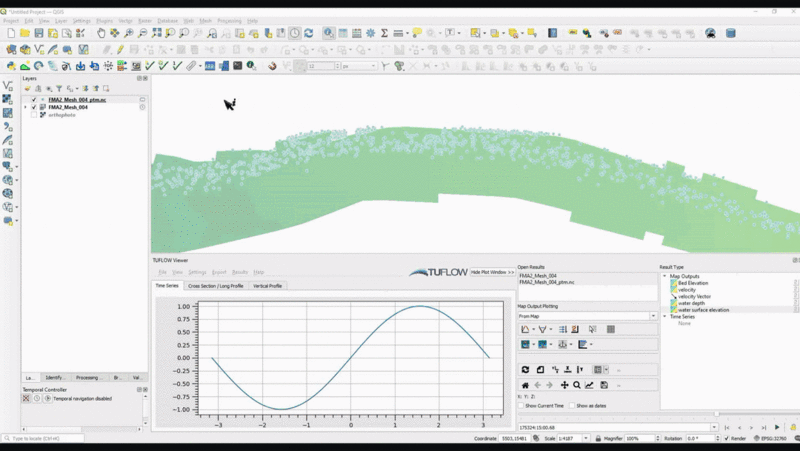
Task: Collapse the Map Outputs tree group
Action: [x=665, y=276]
